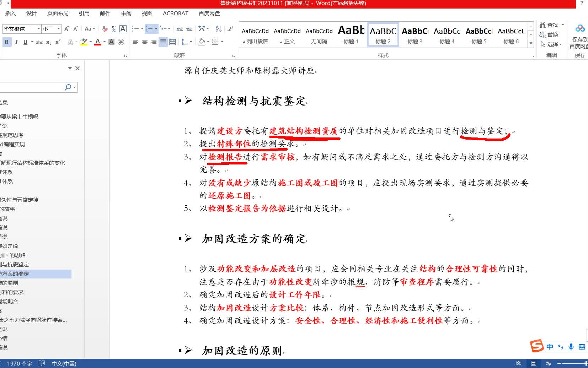This screenshot has height=368, width=588.
Task: Expand underline style dropdown arrow
Action: tap(32, 42)
